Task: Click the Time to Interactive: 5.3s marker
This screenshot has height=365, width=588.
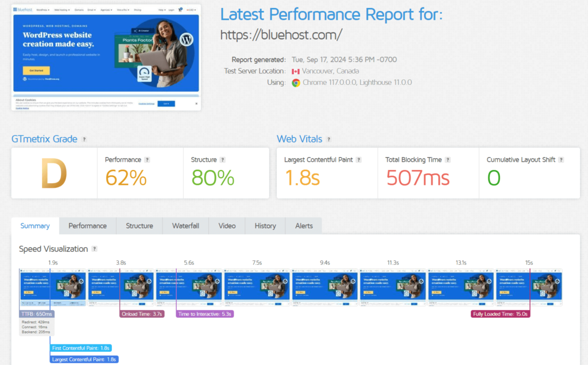Action: (205, 314)
